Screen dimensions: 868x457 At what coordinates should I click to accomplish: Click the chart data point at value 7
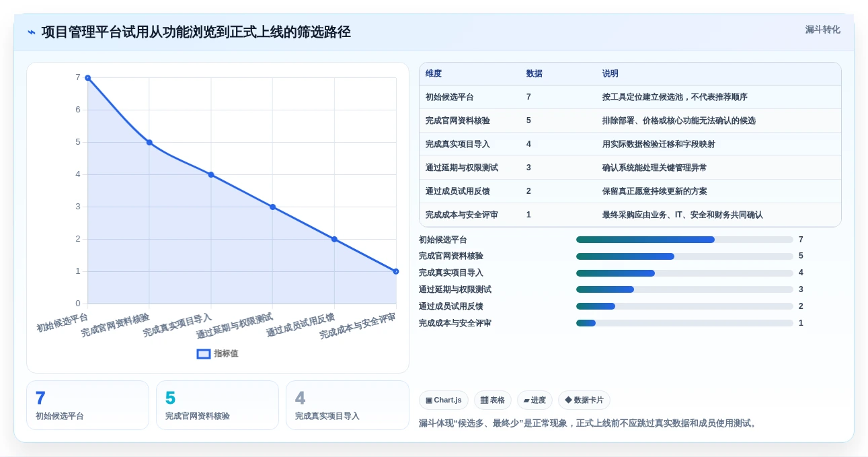87,78
